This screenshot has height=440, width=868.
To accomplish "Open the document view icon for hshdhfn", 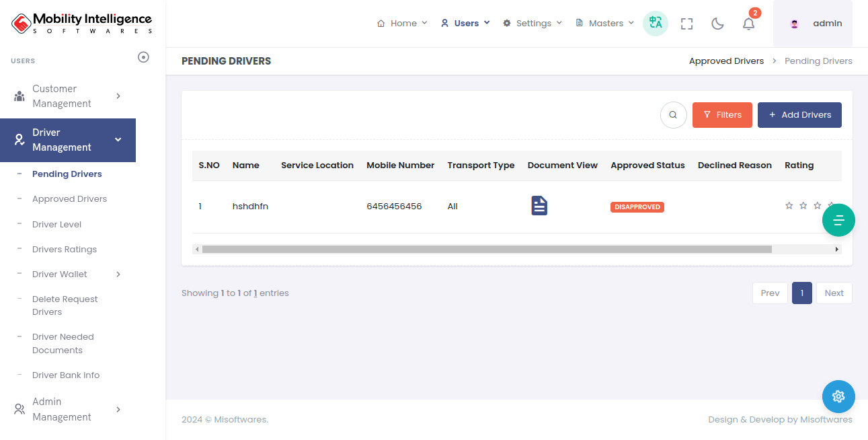I will point(539,206).
